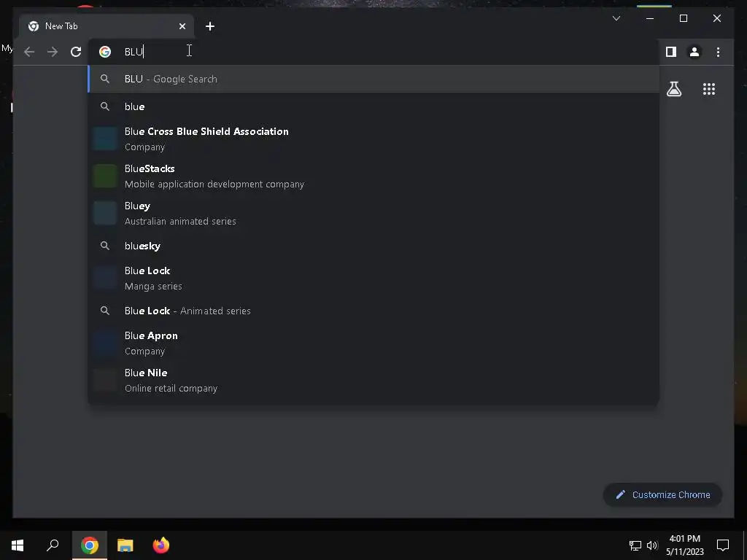Image resolution: width=747 pixels, height=560 pixels.
Task: Reload the page with the refresh icon
Action: point(76,52)
